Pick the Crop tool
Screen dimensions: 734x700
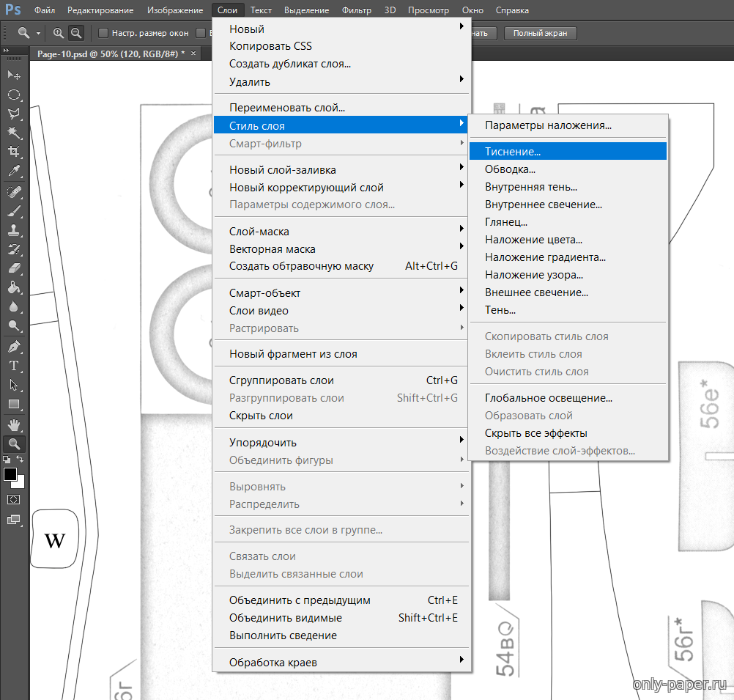(x=13, y=152)
